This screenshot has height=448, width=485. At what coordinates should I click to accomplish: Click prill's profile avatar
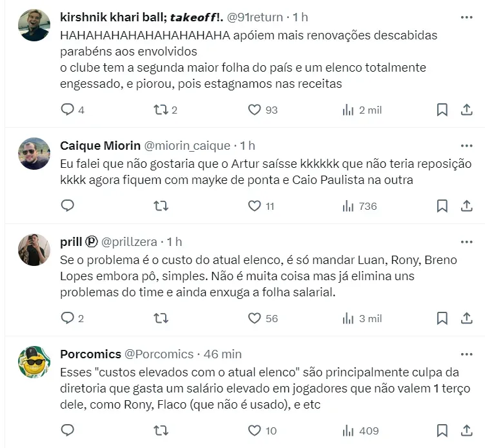pos(34,250)
